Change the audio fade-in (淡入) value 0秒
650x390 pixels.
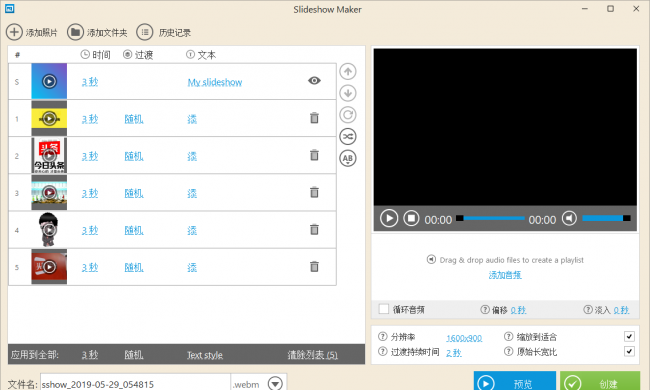tap(621, 310)
